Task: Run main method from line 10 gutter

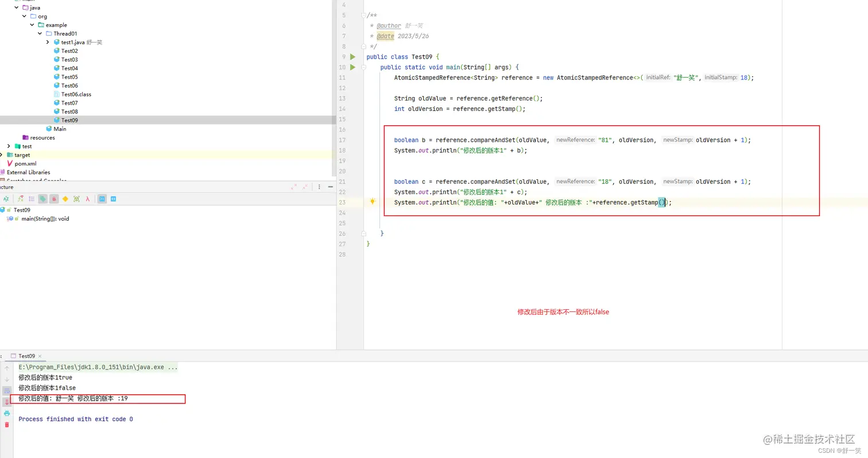Action: [352, 67]
